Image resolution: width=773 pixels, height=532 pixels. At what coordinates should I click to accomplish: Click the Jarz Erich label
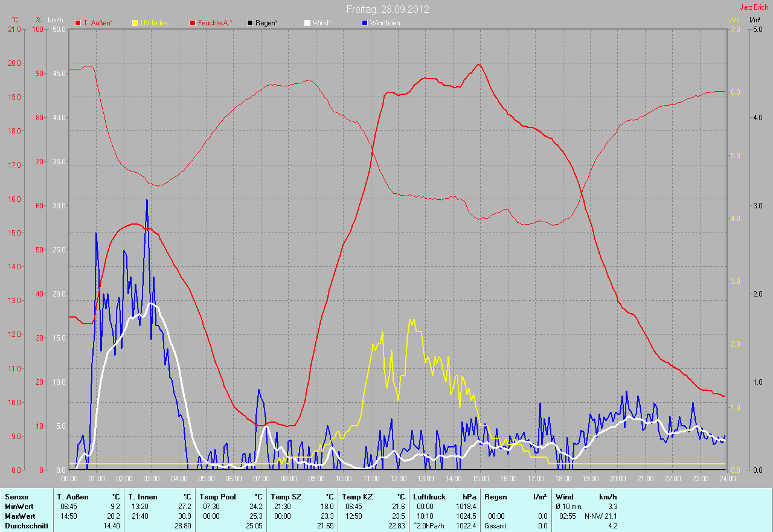tap(754, 7)
